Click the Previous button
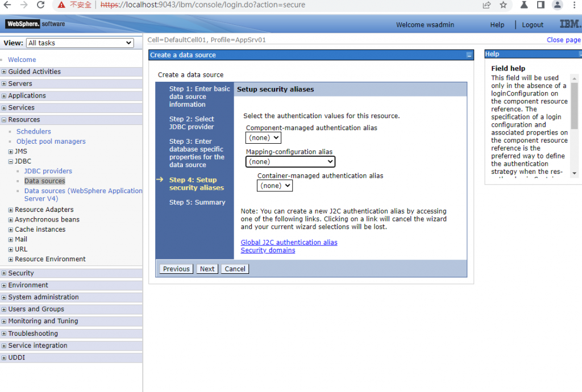582x392 pixels. click(176, 269)
